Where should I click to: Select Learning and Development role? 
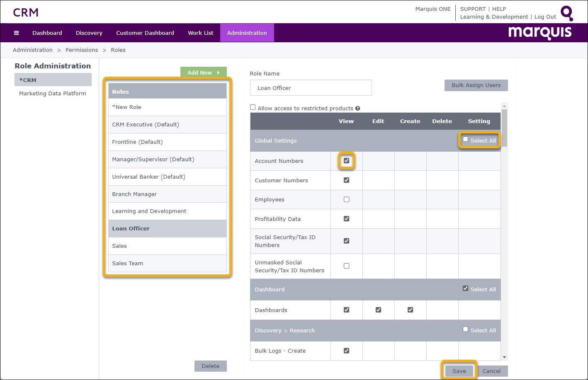[x=168, y=211]
